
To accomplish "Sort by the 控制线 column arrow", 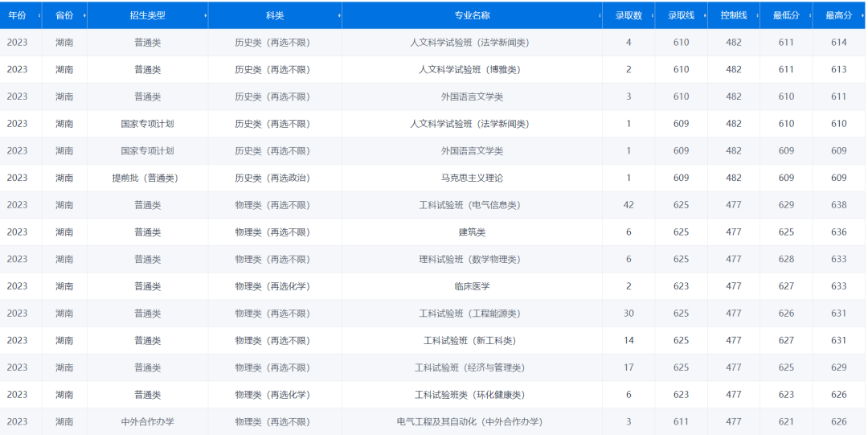I will coord(757,16).
